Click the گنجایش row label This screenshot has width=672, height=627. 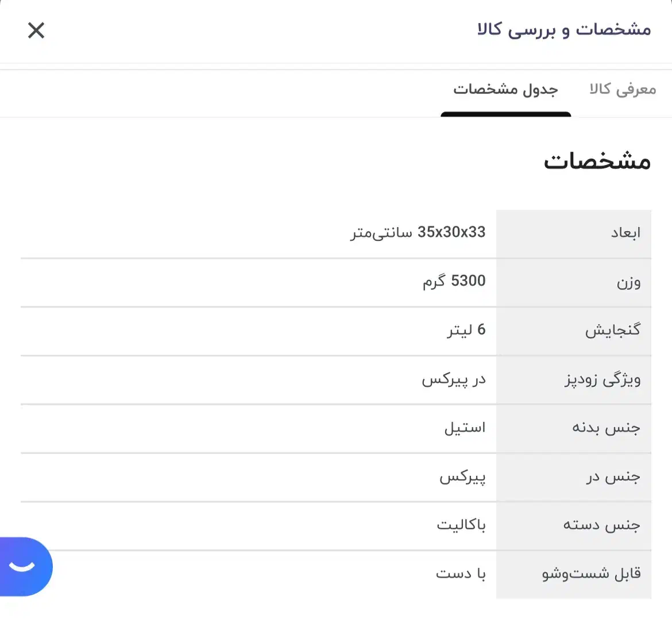(612, 330)
